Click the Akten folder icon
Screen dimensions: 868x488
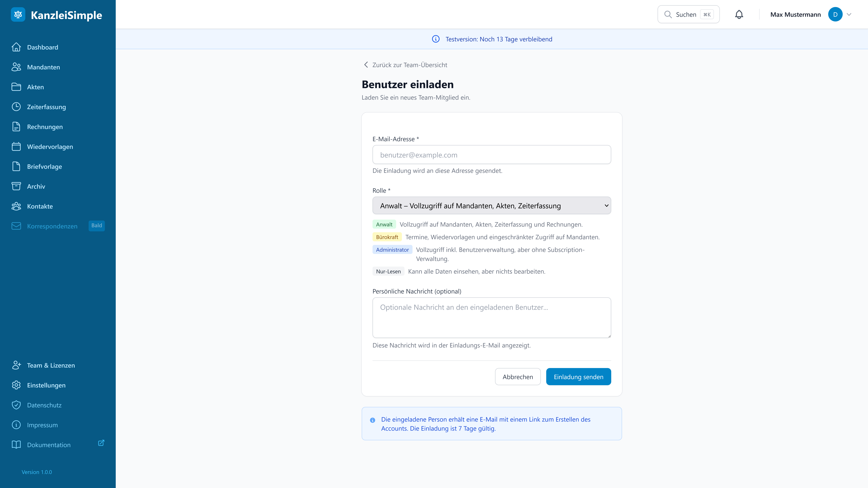pos(16,87)
